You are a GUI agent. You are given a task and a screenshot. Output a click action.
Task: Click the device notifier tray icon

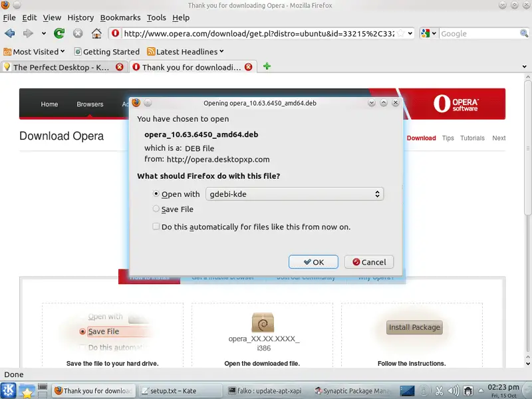[468, 391]
